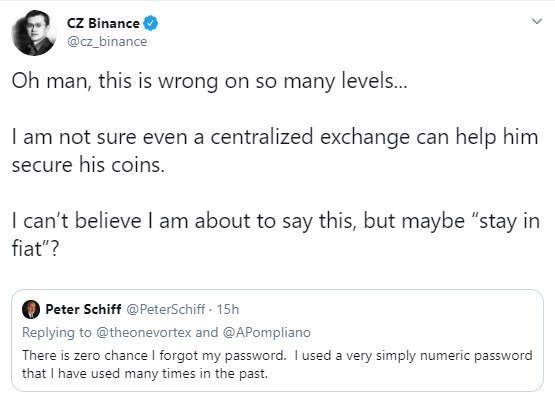555x398 pixels.
Task: Open the @theonevortex mention
Action: coord(144,332)
